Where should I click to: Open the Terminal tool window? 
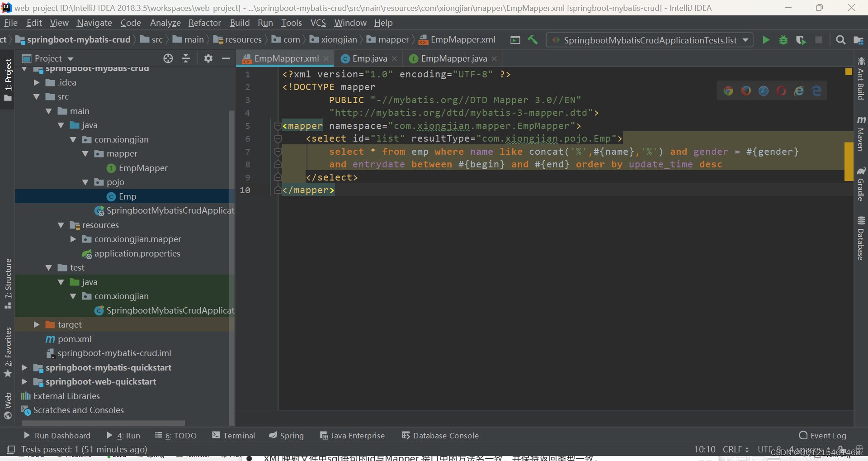234,435
